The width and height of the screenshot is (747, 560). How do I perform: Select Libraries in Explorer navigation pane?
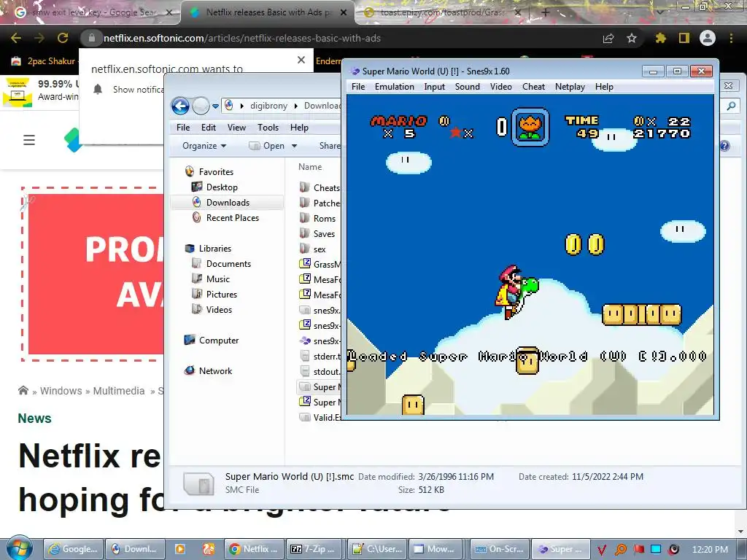point(208,248)
